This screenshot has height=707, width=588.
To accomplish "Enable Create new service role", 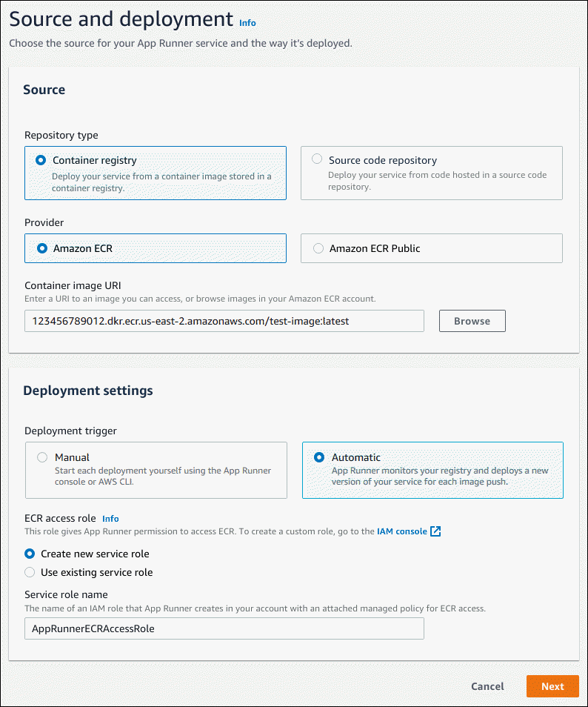I will click(29, 554).
